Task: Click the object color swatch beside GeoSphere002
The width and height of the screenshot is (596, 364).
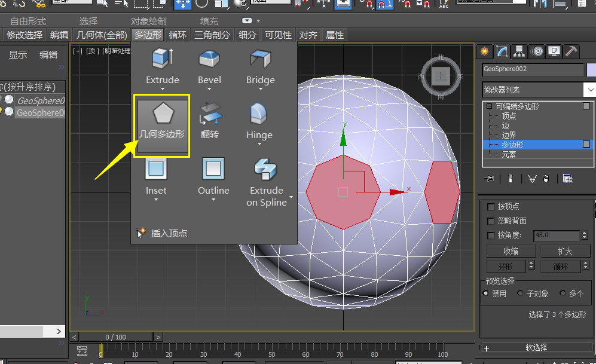Action: pyautogui.click(x=591, y=69)
